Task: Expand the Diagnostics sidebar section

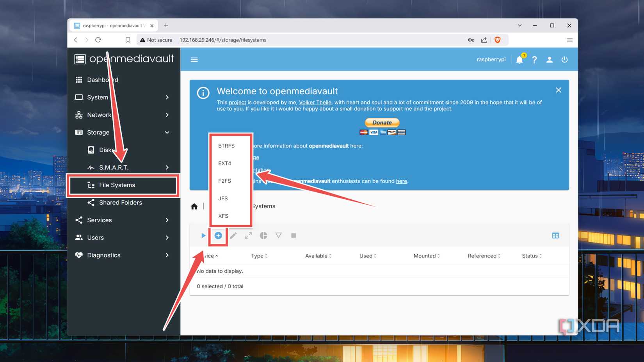Action: point(124,255)
